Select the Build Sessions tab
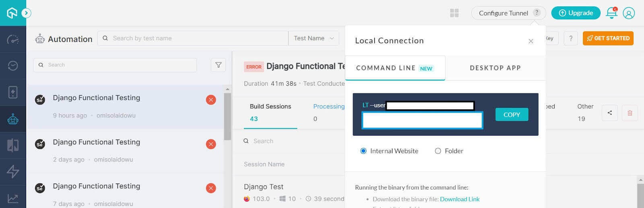 270,112
